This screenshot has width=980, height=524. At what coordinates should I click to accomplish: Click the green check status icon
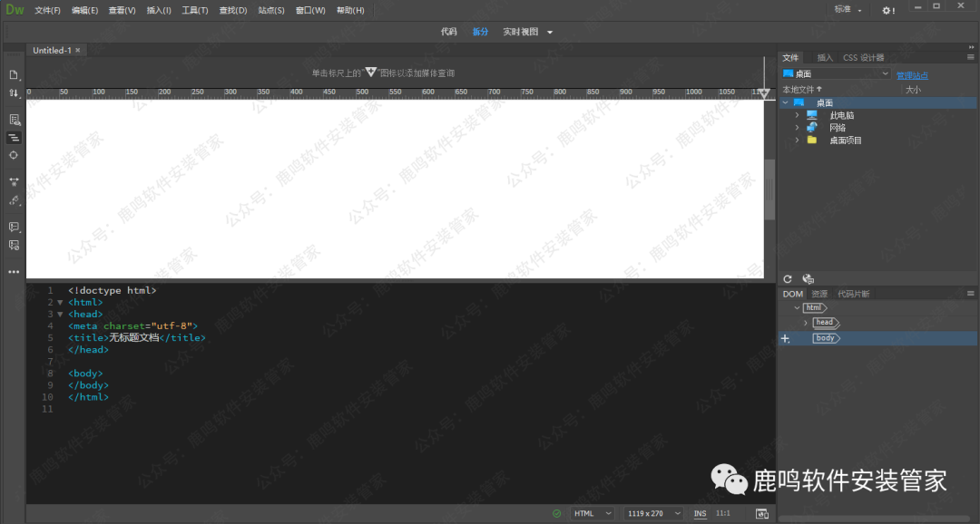[x=556, y=513]
